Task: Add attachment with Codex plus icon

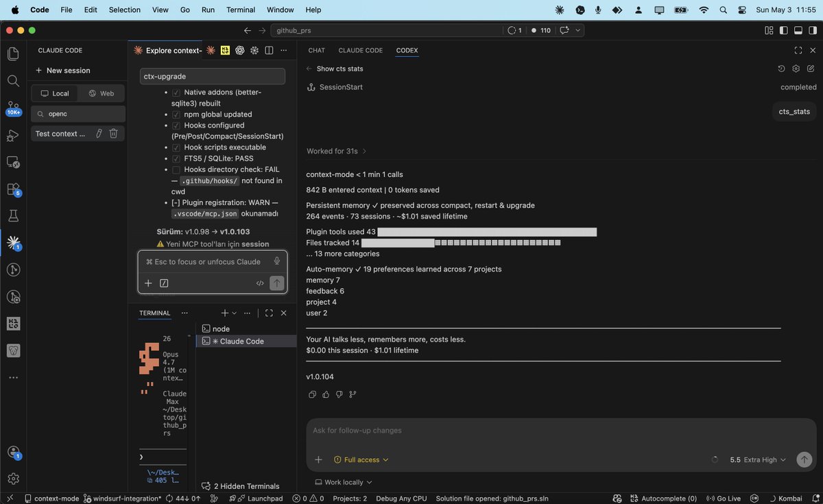Action: 318,459
